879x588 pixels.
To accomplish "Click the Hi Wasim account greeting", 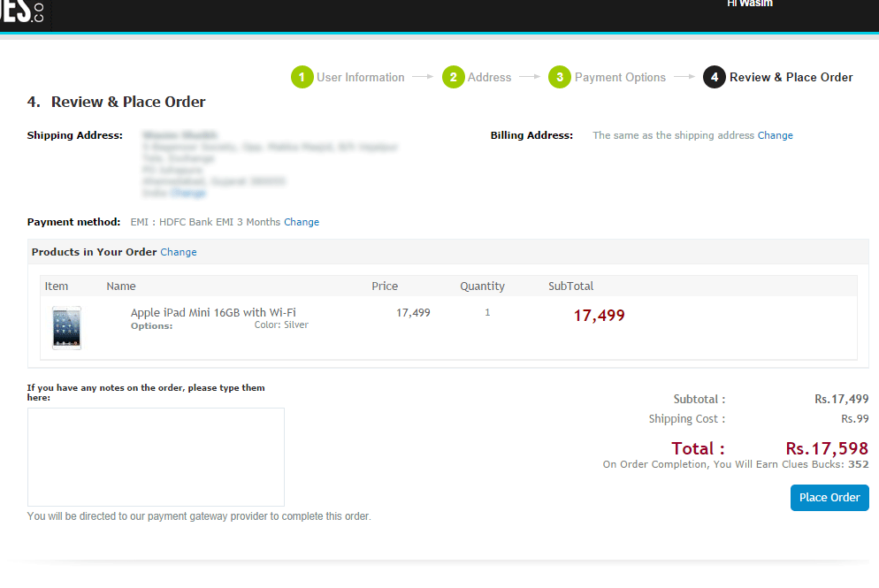I will (x=750, y=4).
